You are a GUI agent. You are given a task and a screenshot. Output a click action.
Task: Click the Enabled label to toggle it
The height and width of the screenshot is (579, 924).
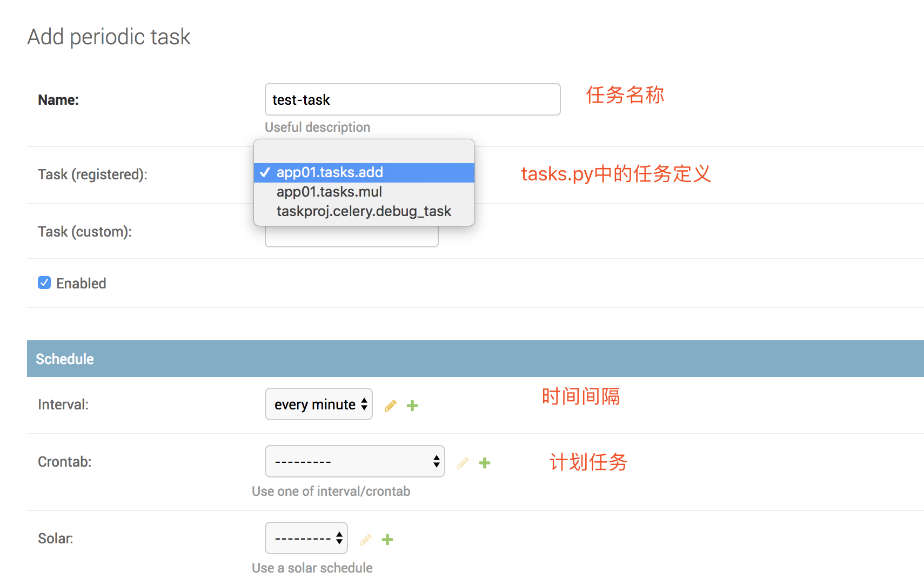tap(81, 283)
